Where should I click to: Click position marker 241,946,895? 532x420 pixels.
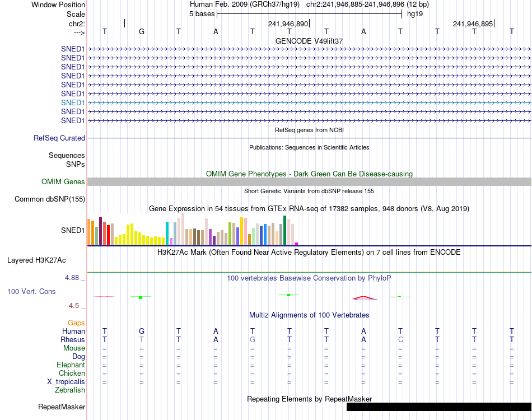click(473, 24)
